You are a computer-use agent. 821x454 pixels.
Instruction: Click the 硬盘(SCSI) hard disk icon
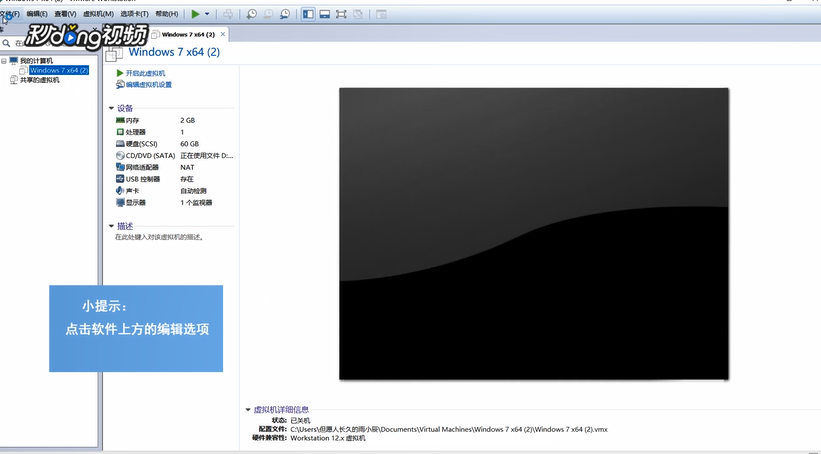[x=120, y=144]
